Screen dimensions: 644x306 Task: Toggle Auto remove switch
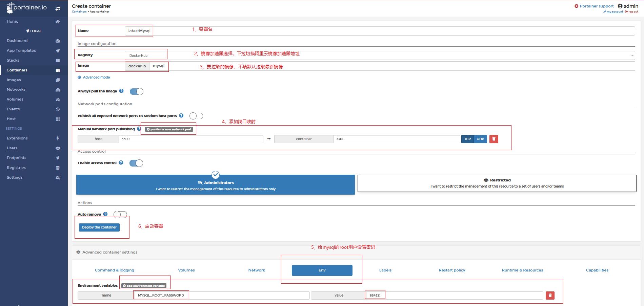click(x=120, y=215)
